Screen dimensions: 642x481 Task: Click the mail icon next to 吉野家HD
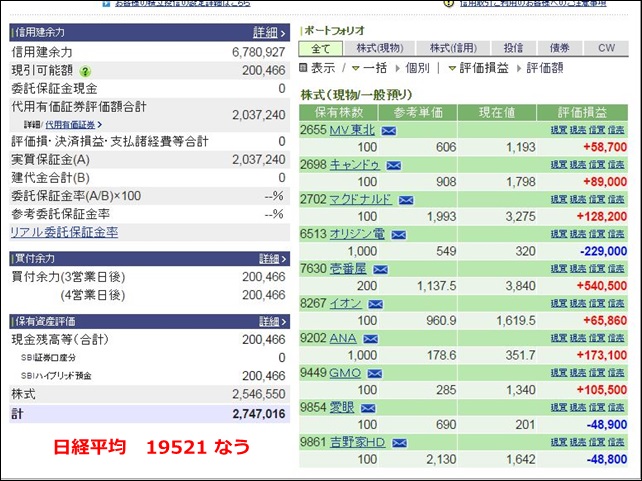399,443
